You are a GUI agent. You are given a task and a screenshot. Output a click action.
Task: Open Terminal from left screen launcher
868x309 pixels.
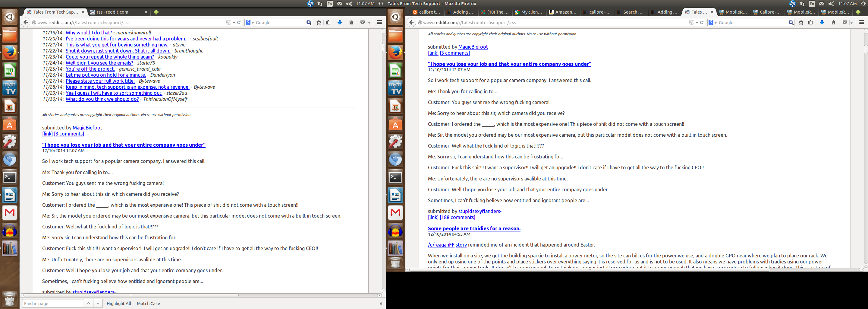tap(9, 177)
